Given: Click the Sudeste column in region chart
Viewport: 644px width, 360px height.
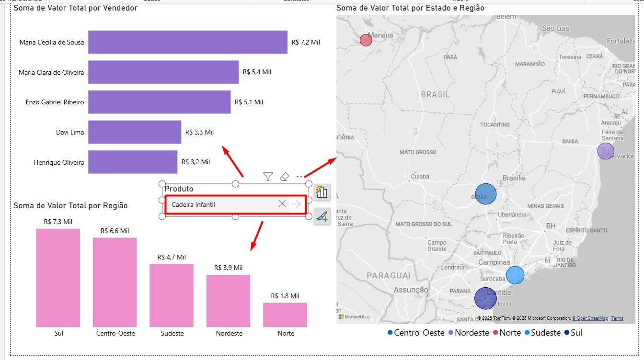Looking at the screenshot, I should click(x=172, y=295).
